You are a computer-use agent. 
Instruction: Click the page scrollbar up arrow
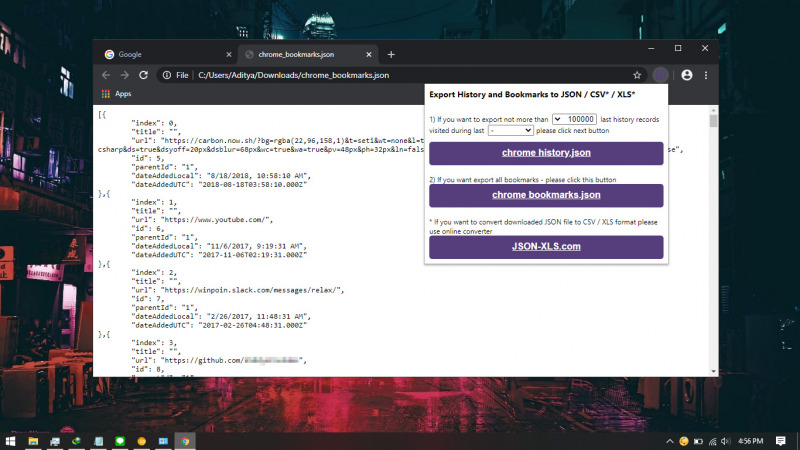713,110
